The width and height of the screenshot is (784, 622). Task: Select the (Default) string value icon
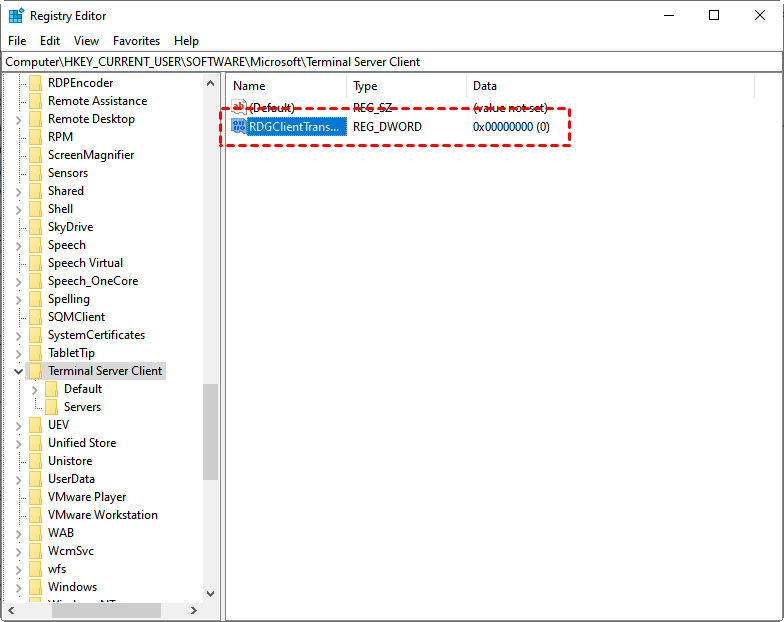238,107
